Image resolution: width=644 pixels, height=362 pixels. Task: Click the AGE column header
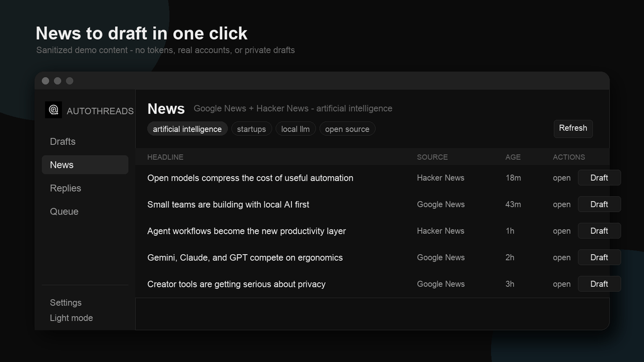[513, 157]
